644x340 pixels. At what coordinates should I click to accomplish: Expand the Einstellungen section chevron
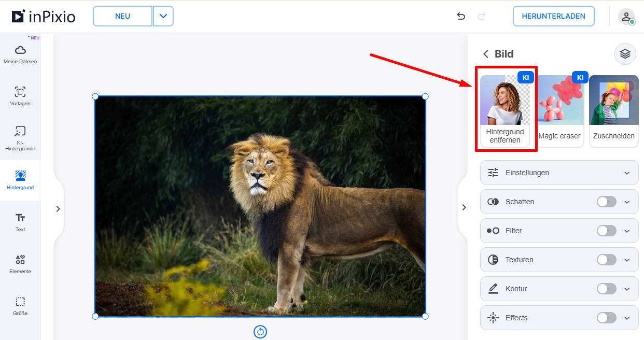pos(627,173)
